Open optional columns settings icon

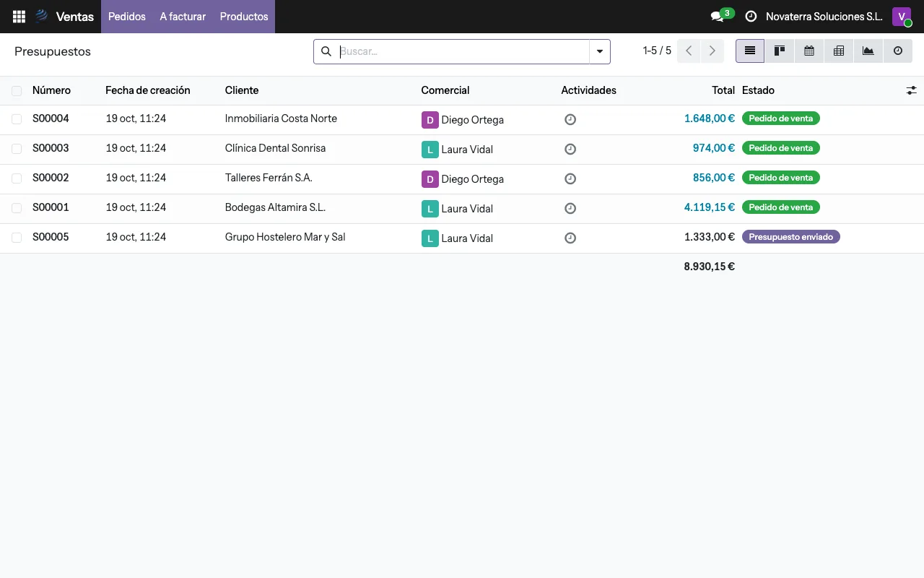pyautogui.click(x=912, y=90)
